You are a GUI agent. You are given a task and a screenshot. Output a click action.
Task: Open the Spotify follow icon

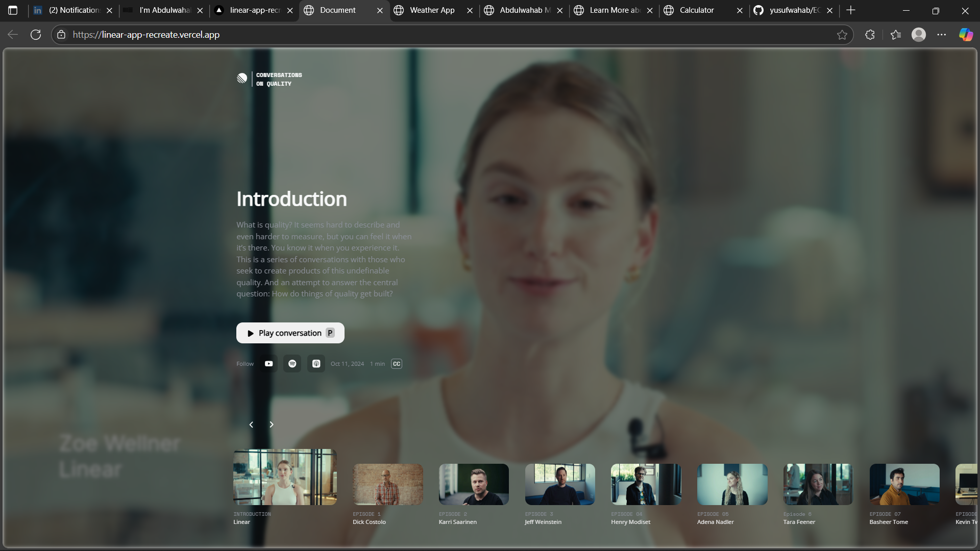[292, 364]
